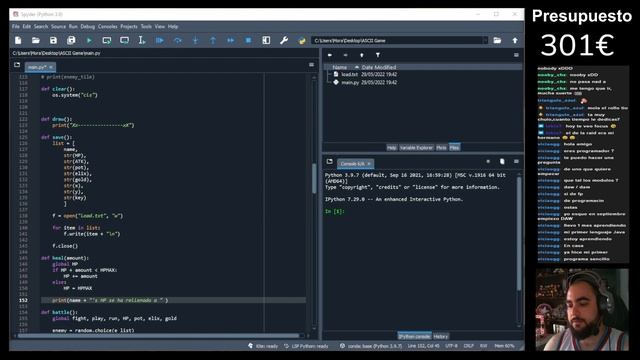Save the current file
The image size is (640, 360).
click(x=53, y=40)
